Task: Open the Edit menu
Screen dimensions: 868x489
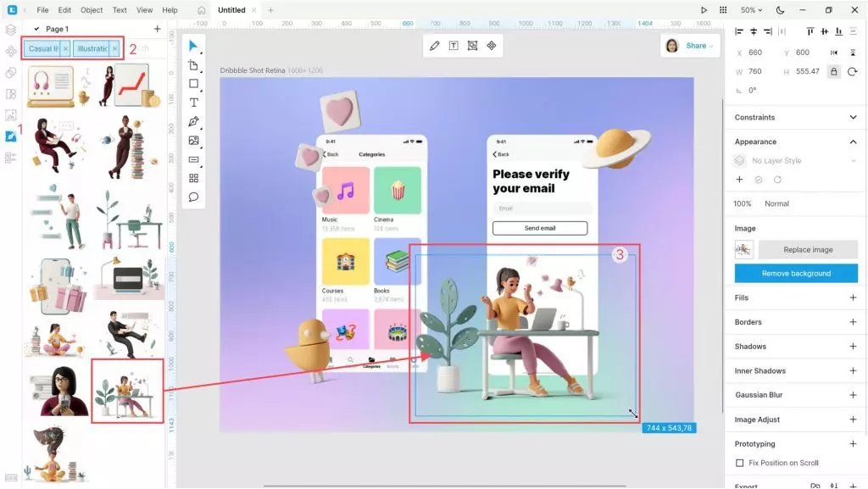Action: click(x=64, y=10)
